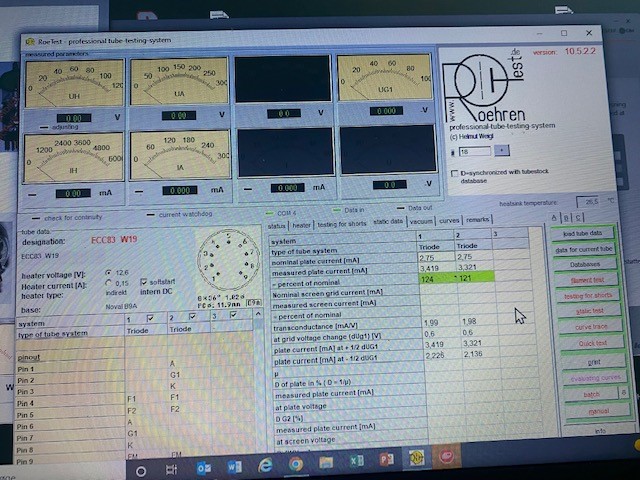640x480 pixels.
Task: Toggle system 1 checkbox in tube data
Action: pos(150,318)
